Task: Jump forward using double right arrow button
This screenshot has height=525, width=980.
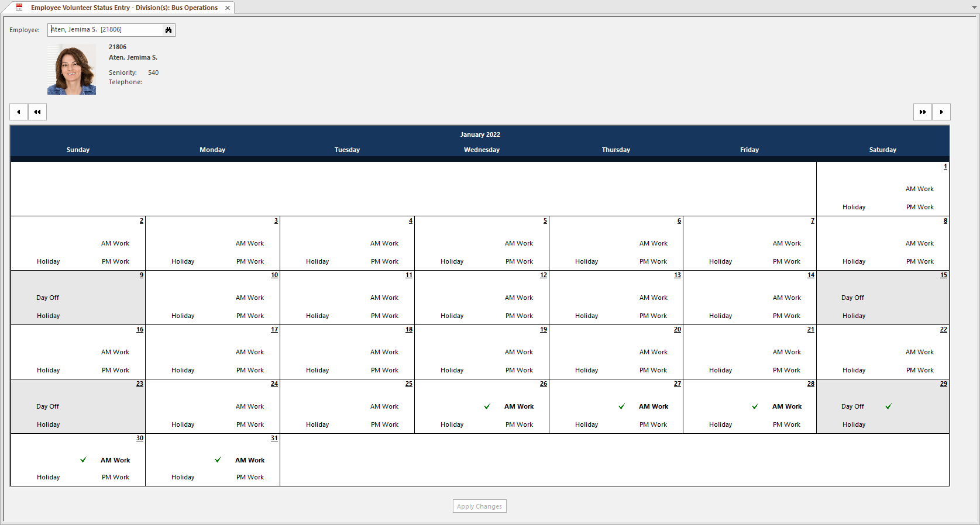Action: tap(923, 112)
